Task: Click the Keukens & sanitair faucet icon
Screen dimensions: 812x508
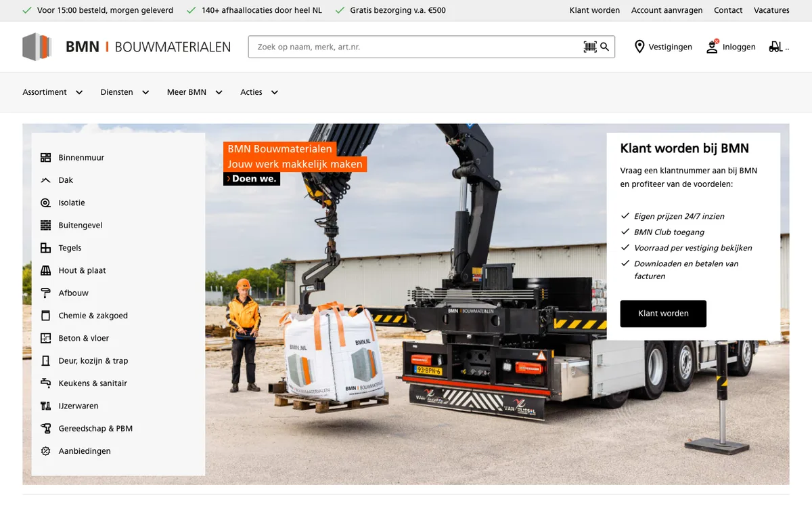Action: pos(45,383)
